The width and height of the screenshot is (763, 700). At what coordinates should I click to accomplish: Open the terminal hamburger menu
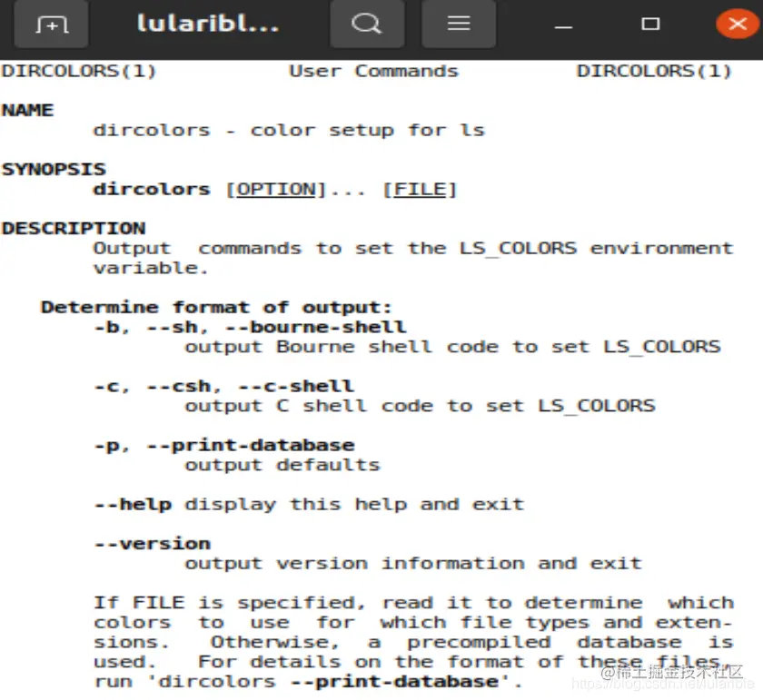click(x=459, y=24)
